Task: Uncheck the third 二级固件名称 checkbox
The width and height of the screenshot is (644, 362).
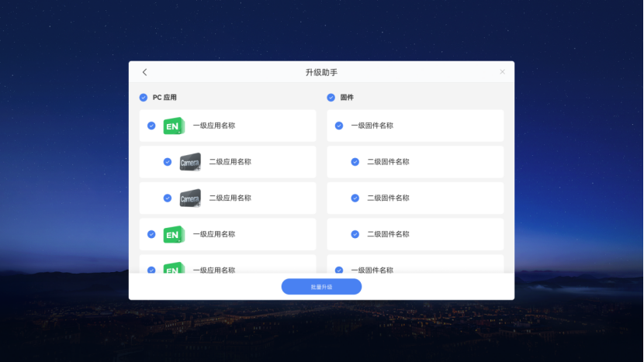Action: pyautogui.click(x=355, y=234)
